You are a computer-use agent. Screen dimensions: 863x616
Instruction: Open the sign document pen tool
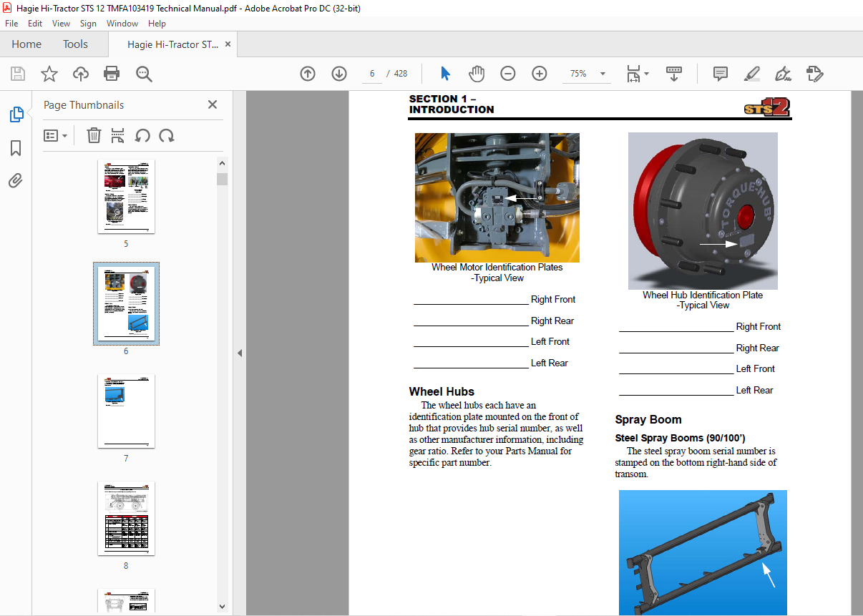(783, 74)
